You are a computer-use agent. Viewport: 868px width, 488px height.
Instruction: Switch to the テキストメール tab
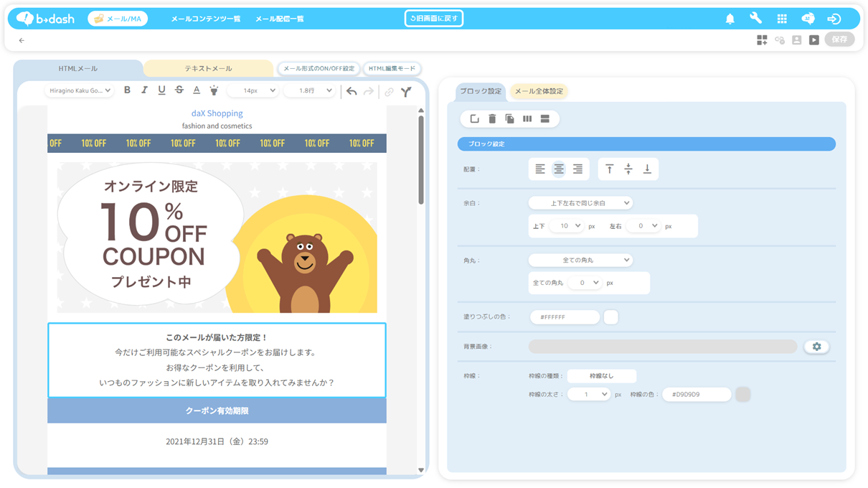tap(208, 69)
